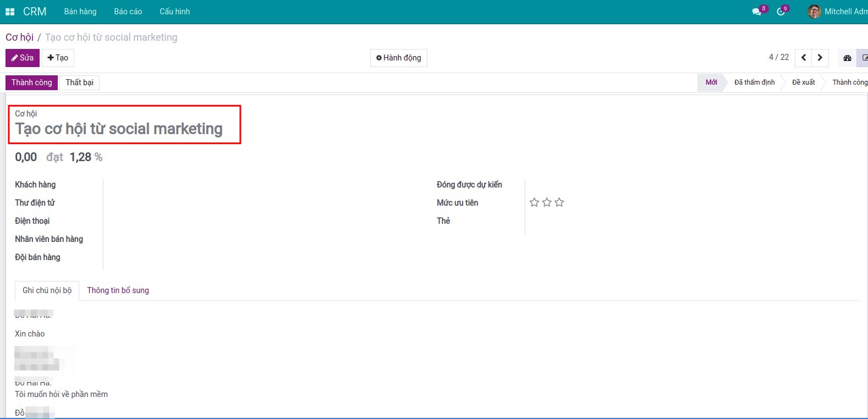868x419 pixels.
Task: Open the Bán hàng menu
Action: coord(80,12)
